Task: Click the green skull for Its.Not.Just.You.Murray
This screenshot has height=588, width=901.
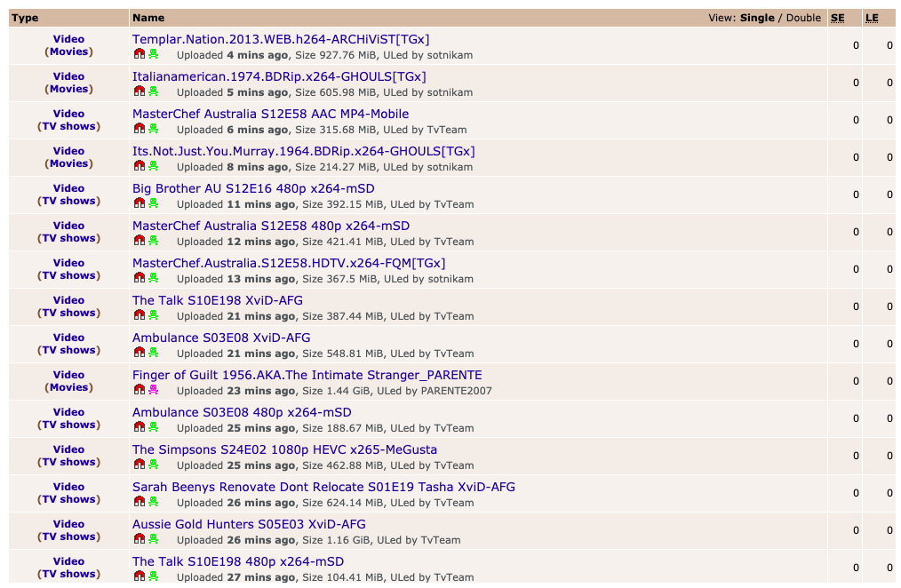Action: (154, 166)
